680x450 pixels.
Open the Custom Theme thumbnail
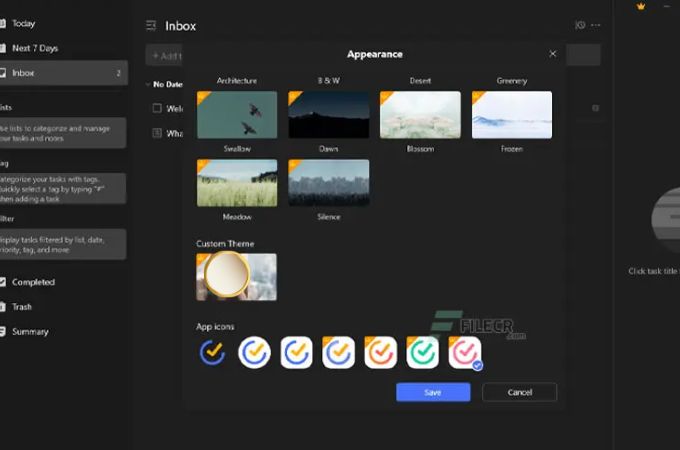click(x=236, y=277)
